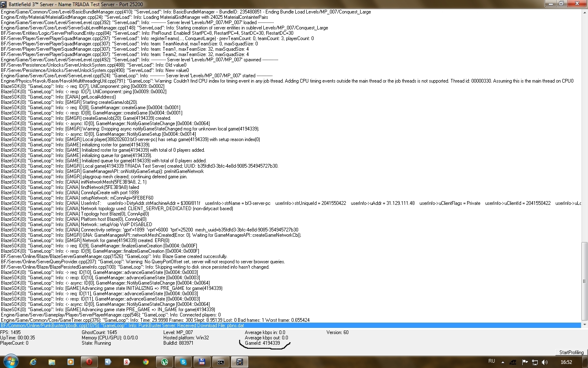
Task: Click the Average kbps in: 0.0 entry
Action: tap(265, 332)
